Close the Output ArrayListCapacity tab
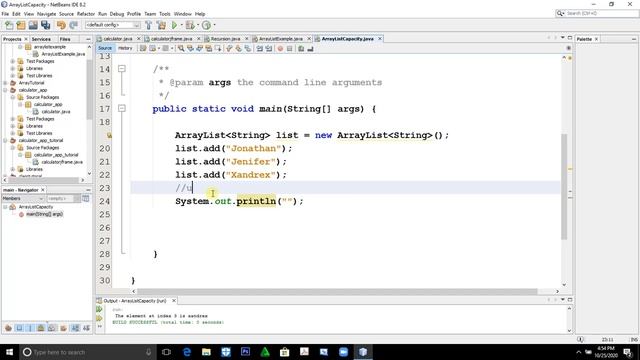The image size is (640, 360). (x=174, y=301)
